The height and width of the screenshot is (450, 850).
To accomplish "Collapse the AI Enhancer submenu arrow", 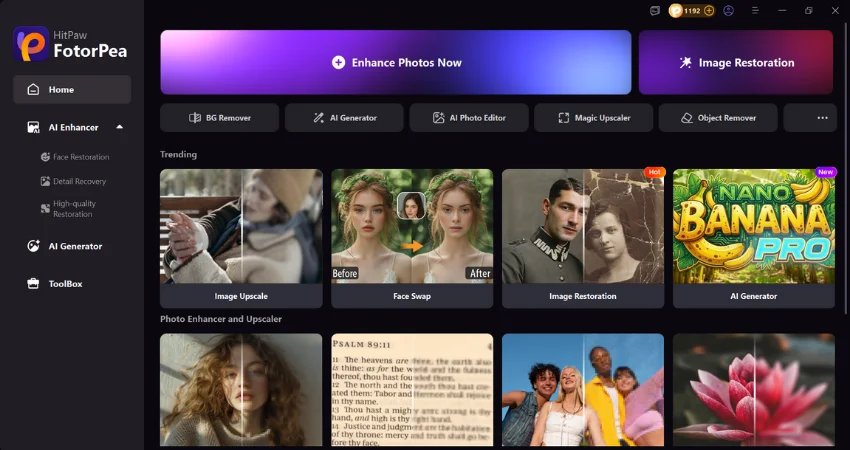I will click(x=119, y=127).
